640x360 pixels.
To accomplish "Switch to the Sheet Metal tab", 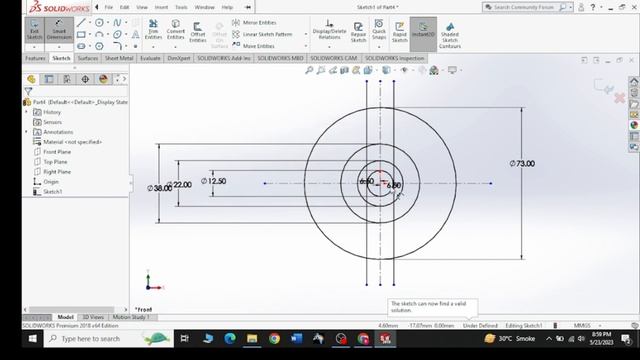I will pos(119,58).
